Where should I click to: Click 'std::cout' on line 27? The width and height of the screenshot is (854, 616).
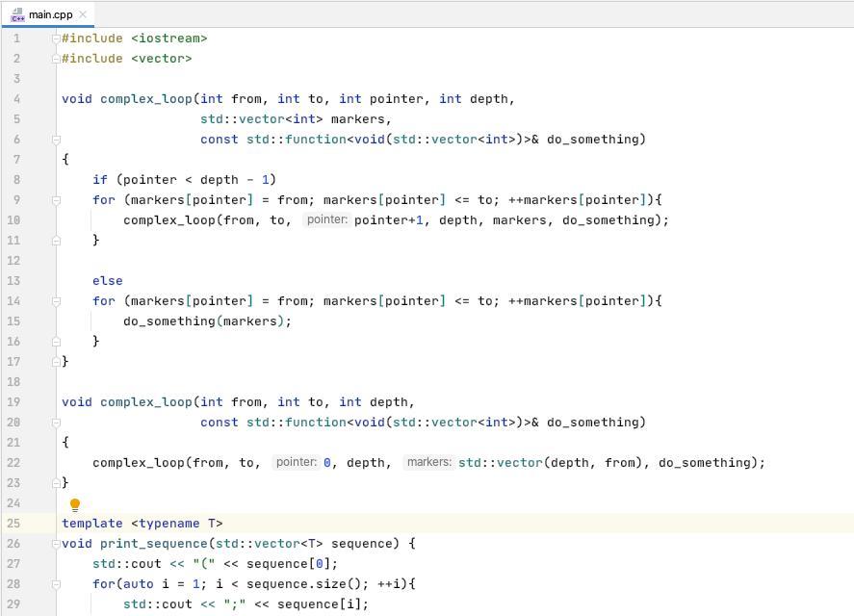click(x=127, y=564)
